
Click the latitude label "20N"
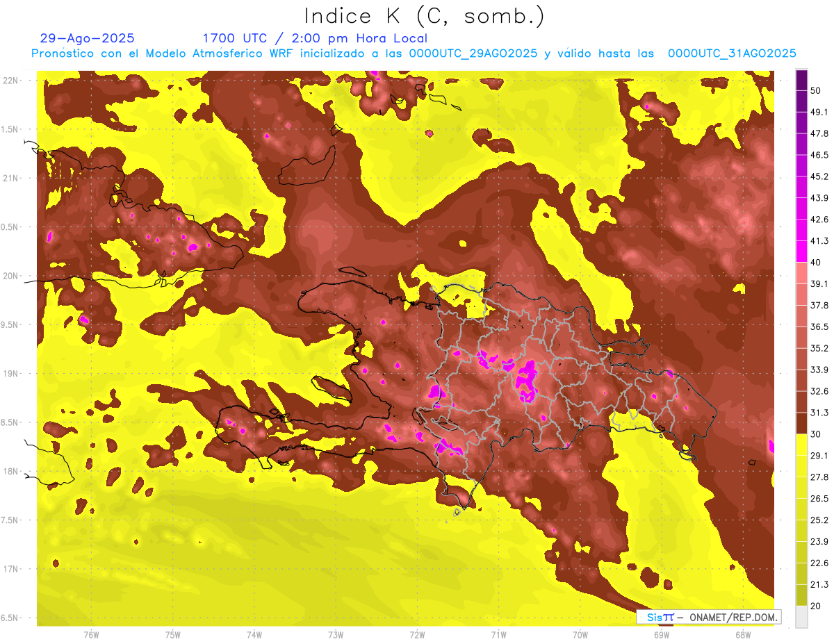coord(11,276)
